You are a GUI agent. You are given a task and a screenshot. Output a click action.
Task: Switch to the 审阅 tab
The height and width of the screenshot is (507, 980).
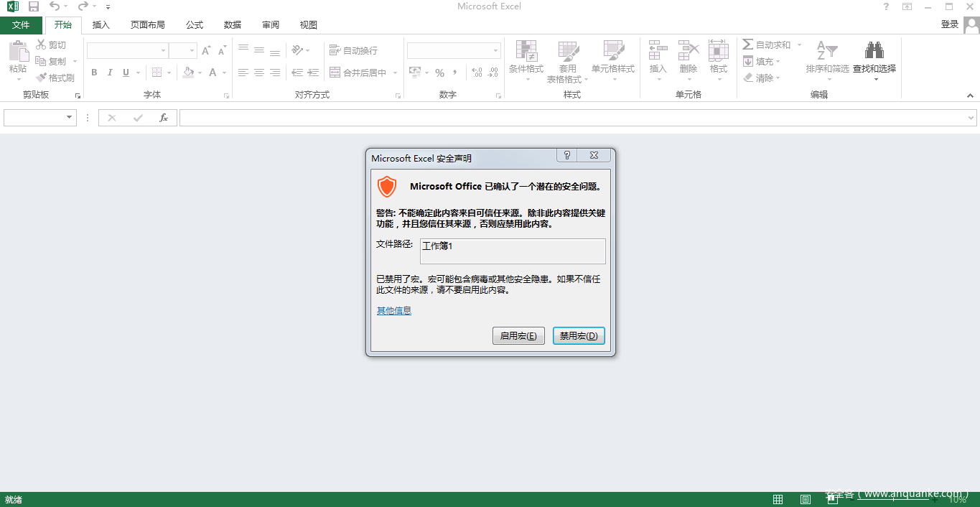[x=271, y=25]
